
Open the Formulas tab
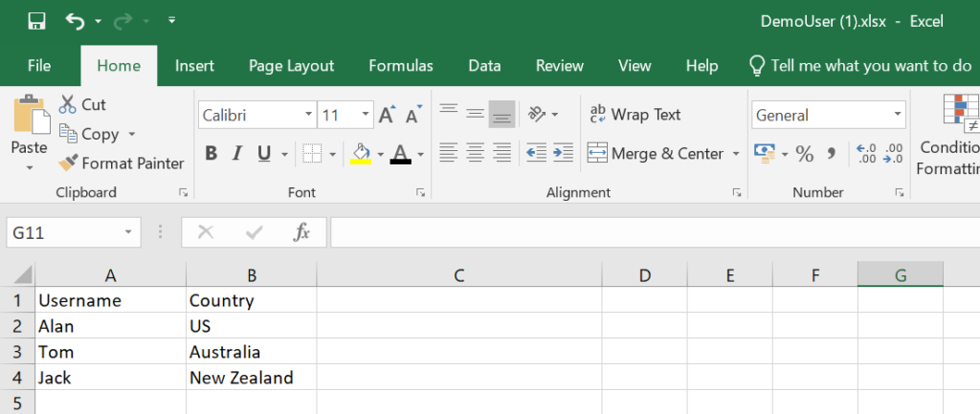[x=401, y=66]
